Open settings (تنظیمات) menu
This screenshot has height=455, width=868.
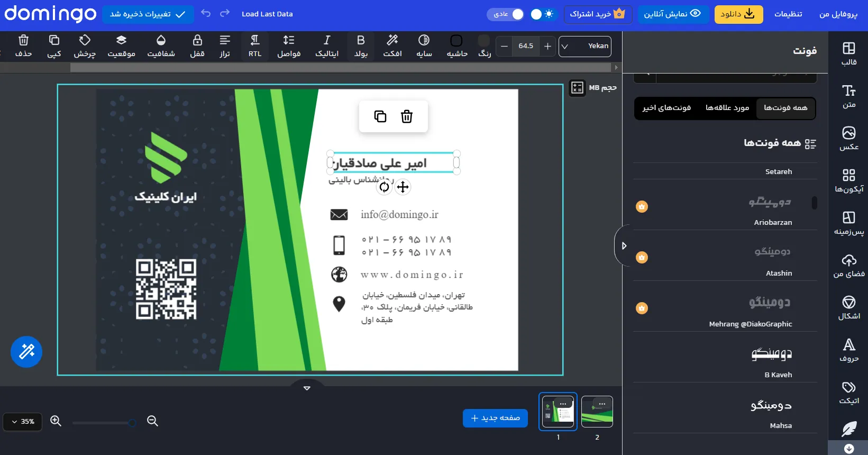(x=788, y=14)
